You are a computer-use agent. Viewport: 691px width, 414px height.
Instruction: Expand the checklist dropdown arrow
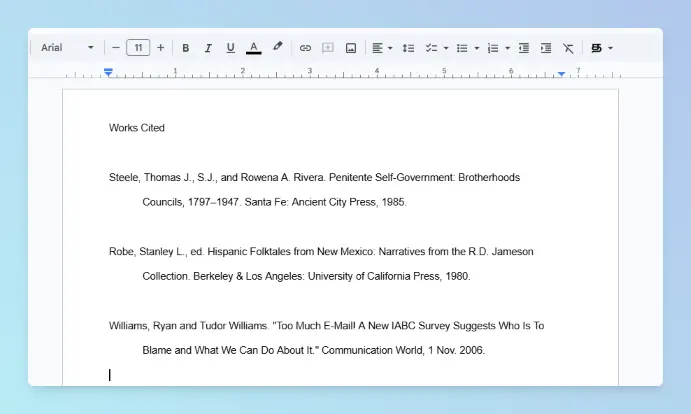click(x=446, y=48)
